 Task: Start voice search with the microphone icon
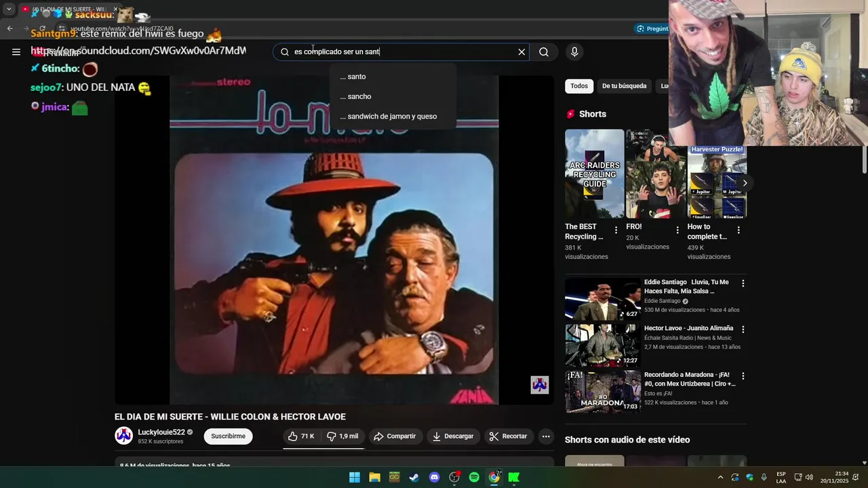[x=574, y=52]
